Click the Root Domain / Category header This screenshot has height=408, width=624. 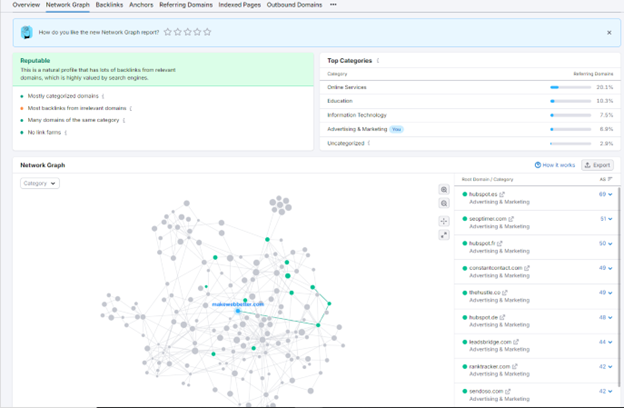click(x=487, y=179)
